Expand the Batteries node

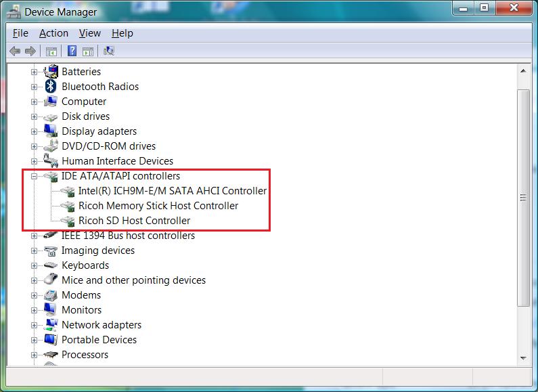point(34,72)
